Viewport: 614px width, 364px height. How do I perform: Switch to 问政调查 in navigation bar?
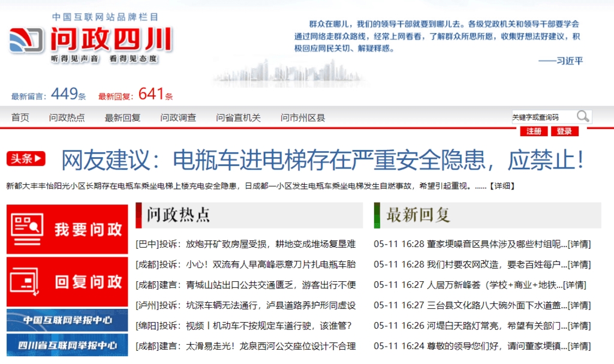178,118
